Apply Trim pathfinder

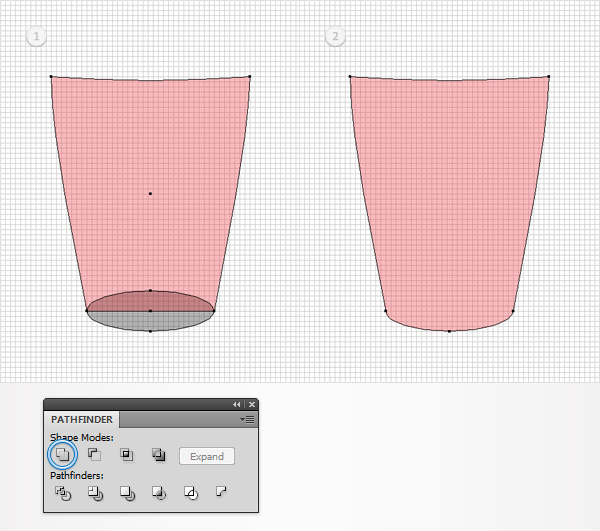pyautogui.click(x=95, y=493)
